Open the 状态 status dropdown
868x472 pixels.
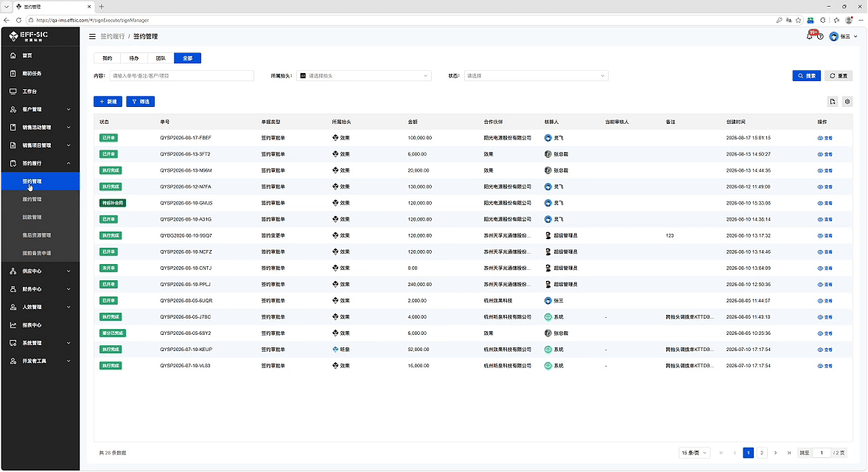coord(535,76)
